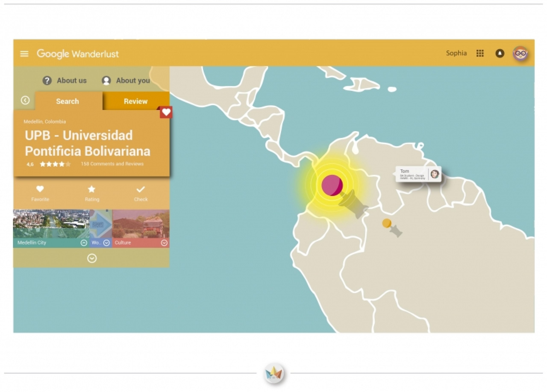Viewport: 547px width, 392px height.
Task: Expand the Culture card chevron
Action: (164, 243)
